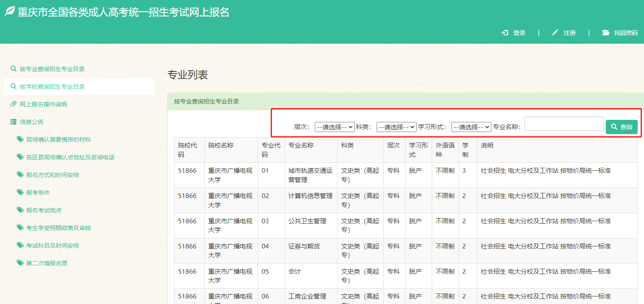Click tag icon beside 现场确认需要携带的材料

[20, 139]
